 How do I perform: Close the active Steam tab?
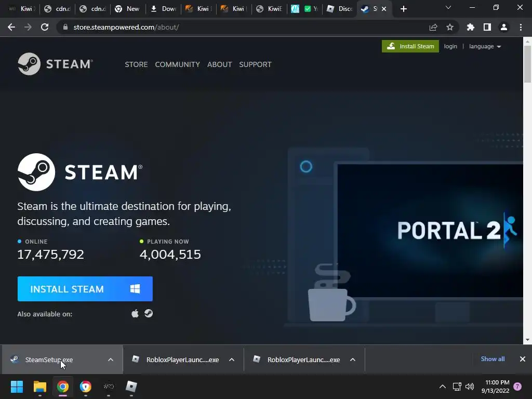pos(384,9)
